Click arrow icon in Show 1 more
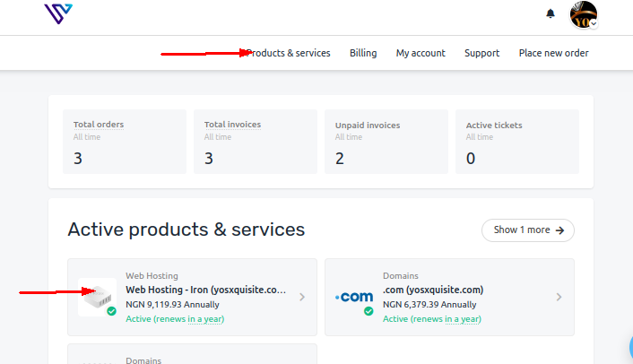Viewport: 633px width, 364px height. 559,230
